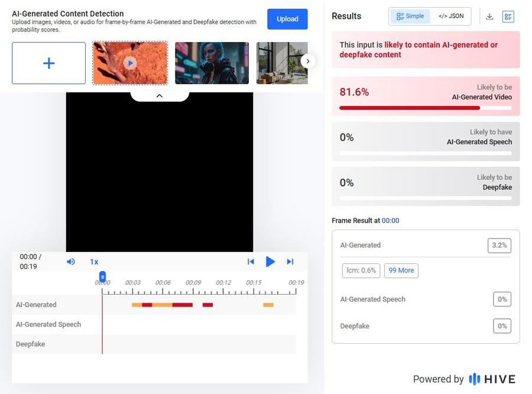Skip to previous frame

251,261
